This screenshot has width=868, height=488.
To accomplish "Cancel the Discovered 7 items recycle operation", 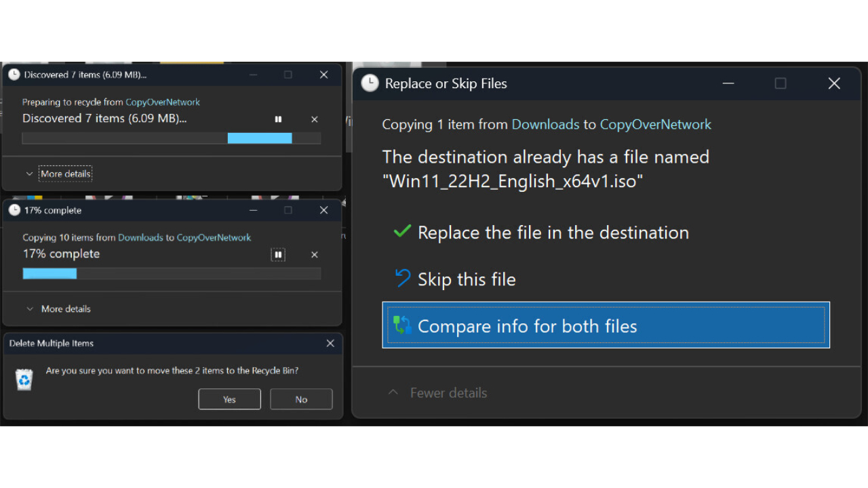I will (314, 119).
